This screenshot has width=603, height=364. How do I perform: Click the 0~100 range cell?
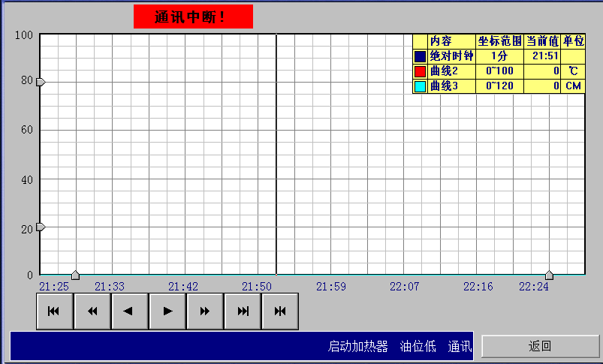pos(499,71)
